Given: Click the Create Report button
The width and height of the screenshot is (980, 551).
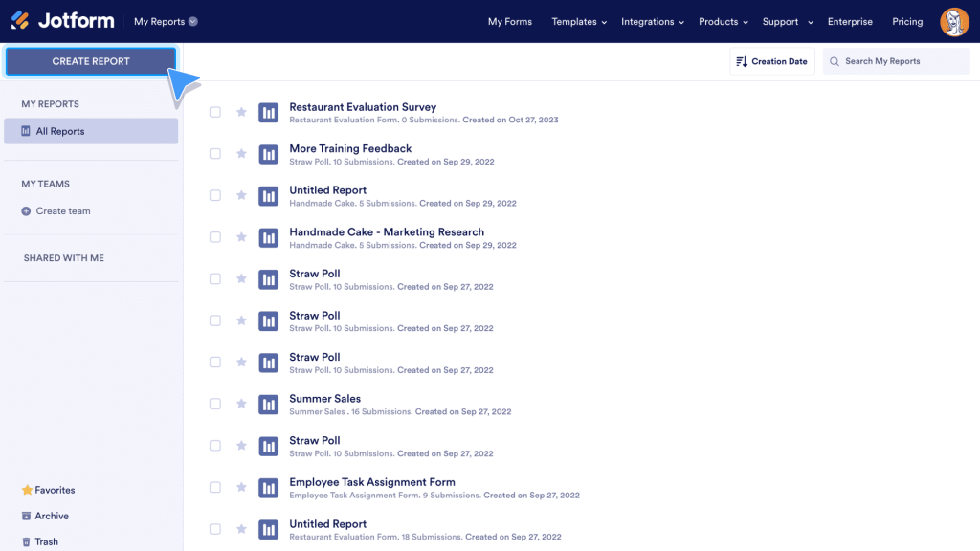Looking at the screenshot, I should [x=91, y=60].
